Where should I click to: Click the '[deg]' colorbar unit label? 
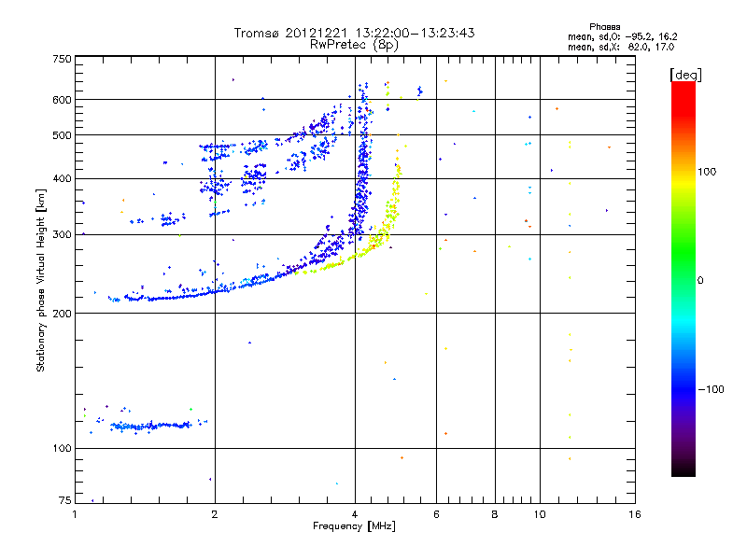[685, 75]
